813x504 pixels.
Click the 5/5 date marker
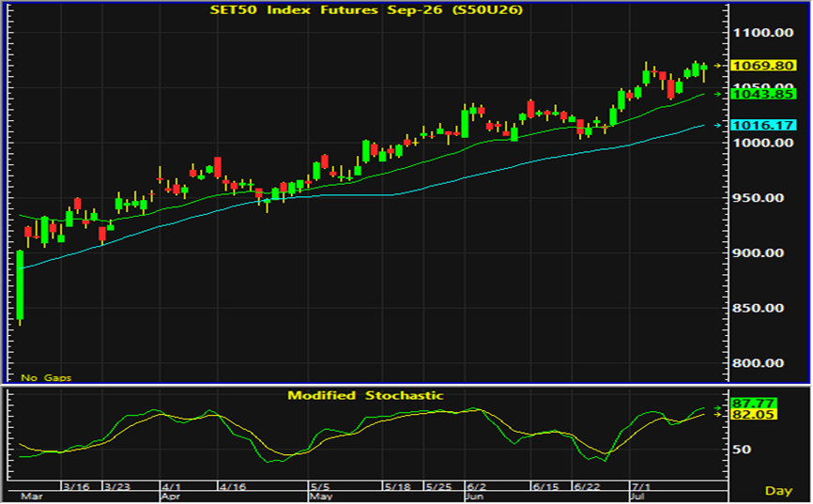tap(320, 487)
